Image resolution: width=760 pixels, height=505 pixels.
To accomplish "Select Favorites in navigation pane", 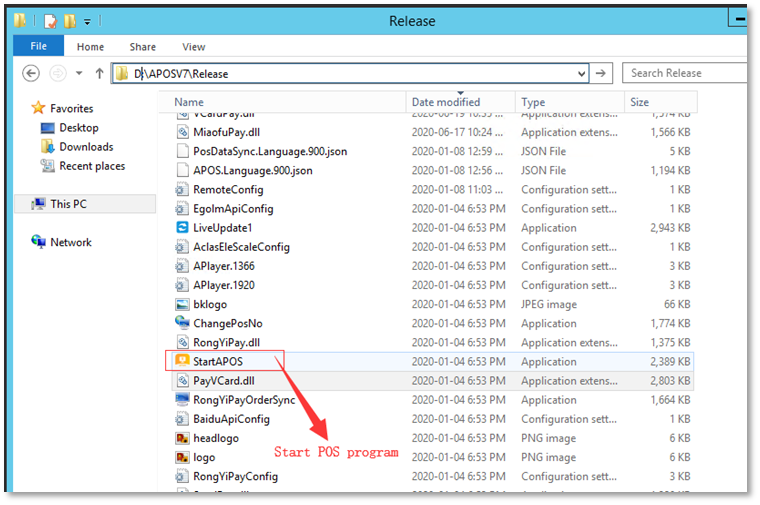I will (x=71, y=109).
